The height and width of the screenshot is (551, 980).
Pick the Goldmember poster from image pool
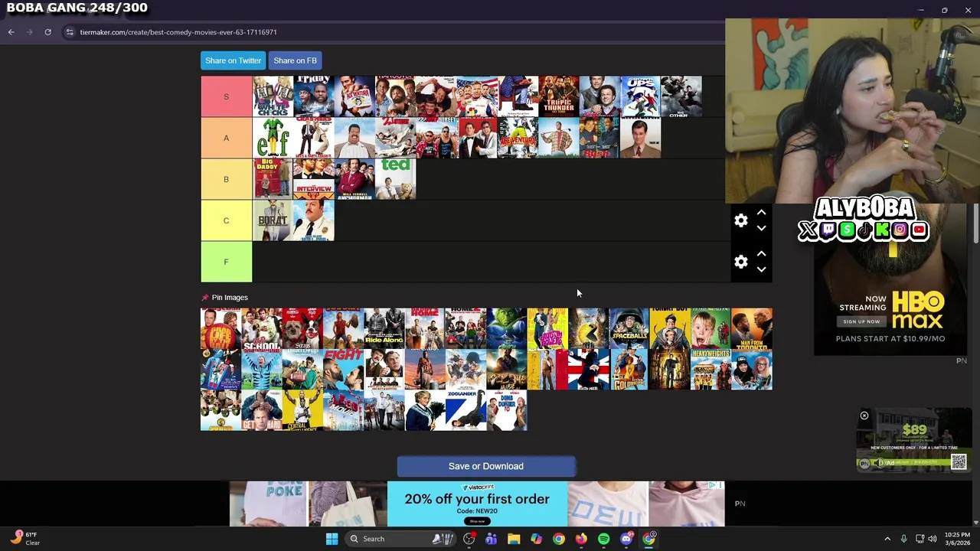pos(629,370)
